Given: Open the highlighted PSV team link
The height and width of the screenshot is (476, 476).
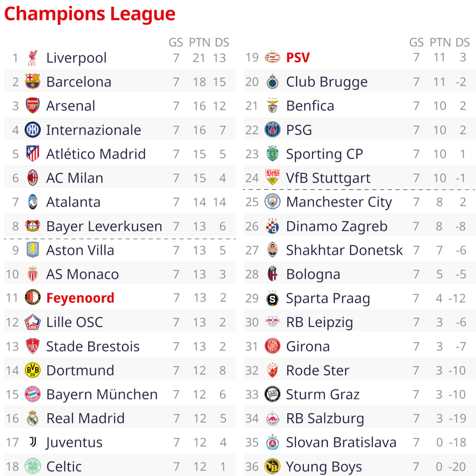Looking at the screenshot, I should pyautogui.click(x=298, y=58).
